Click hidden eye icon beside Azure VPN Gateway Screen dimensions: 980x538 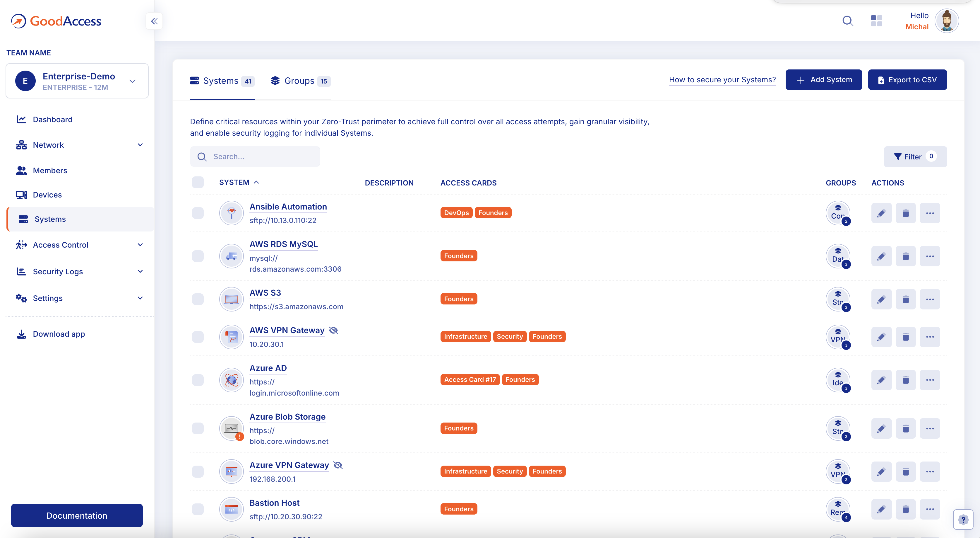click(x=338, y=465)
